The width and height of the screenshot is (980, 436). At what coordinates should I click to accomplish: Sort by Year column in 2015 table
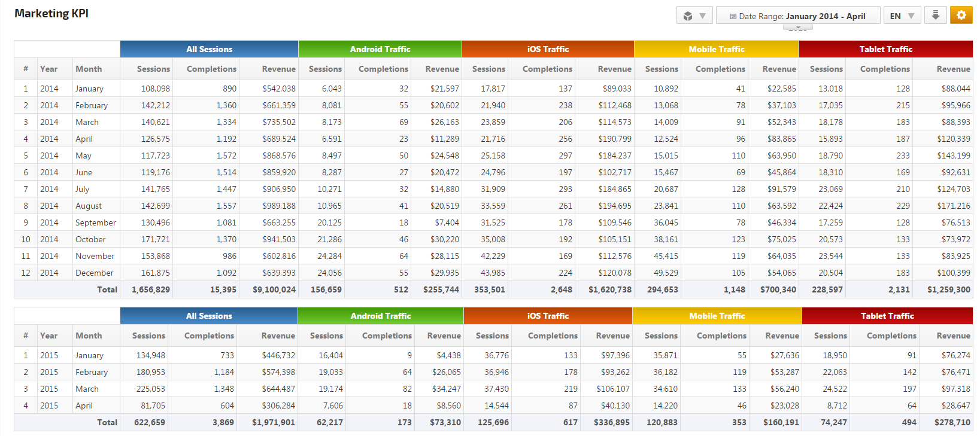point(49,336)
